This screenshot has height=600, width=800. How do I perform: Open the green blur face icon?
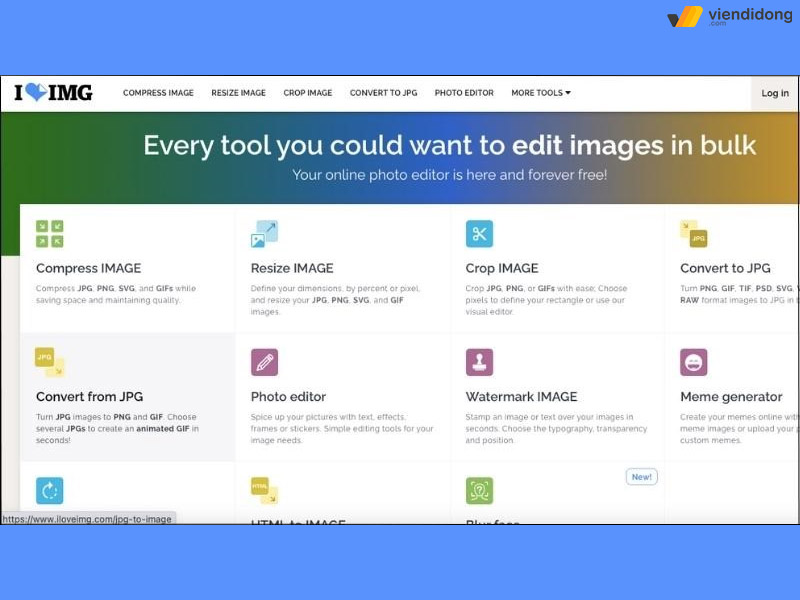tap(479, 490)
